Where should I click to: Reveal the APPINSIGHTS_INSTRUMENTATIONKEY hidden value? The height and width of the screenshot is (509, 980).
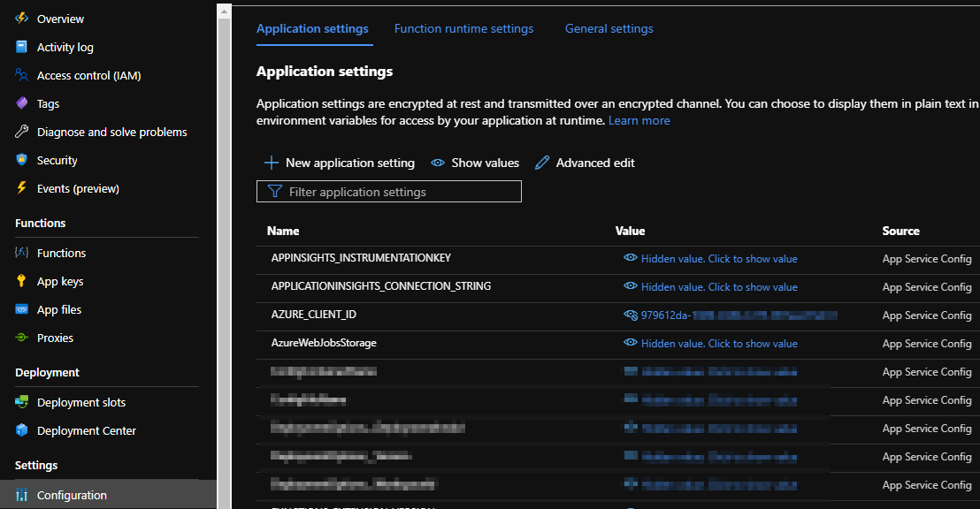[x=718, y=258]
